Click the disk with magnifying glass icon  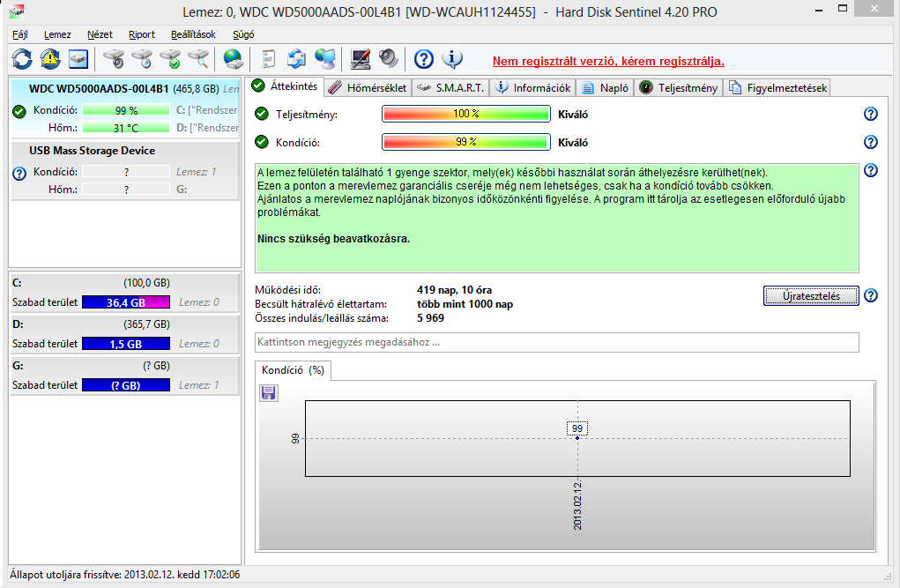tap(198, 58)
